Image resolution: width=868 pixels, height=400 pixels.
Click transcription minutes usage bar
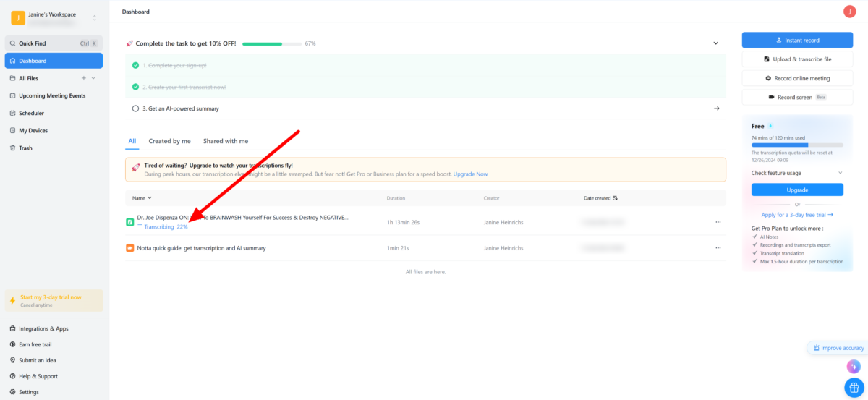pos(797,145)
